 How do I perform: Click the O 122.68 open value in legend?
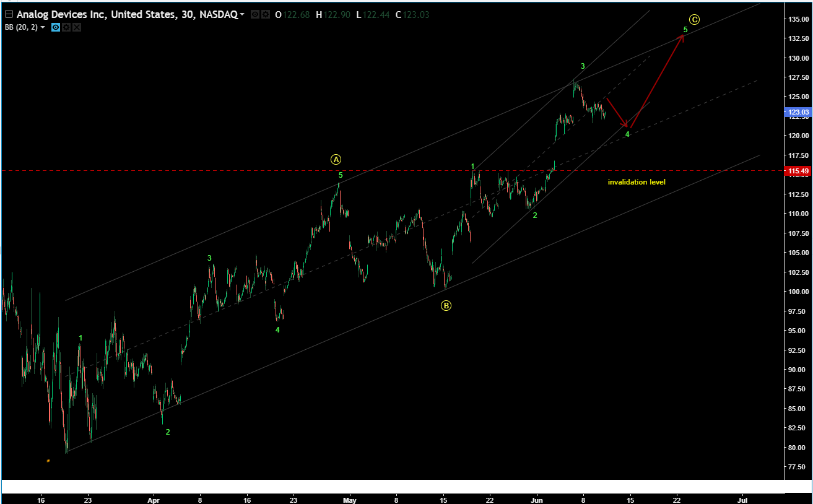[291, 14]
